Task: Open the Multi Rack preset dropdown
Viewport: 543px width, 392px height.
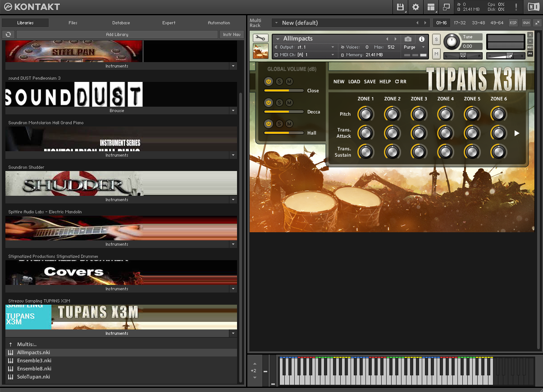Action: [277, 23]
